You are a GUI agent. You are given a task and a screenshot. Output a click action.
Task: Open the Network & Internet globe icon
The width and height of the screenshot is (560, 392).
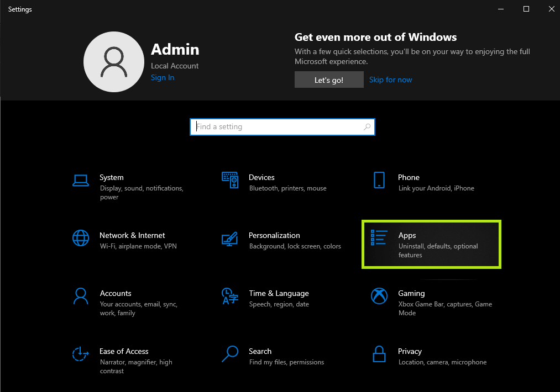[81, 238]
